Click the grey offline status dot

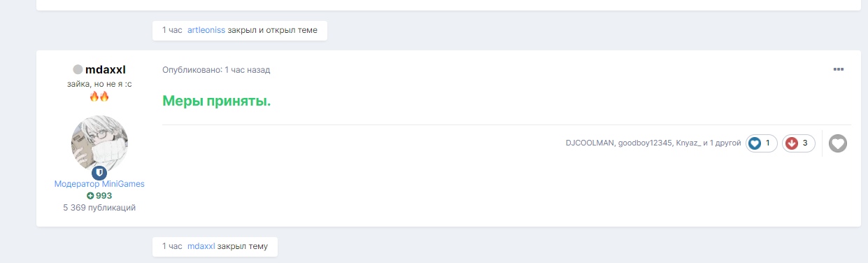click(78, 69)
